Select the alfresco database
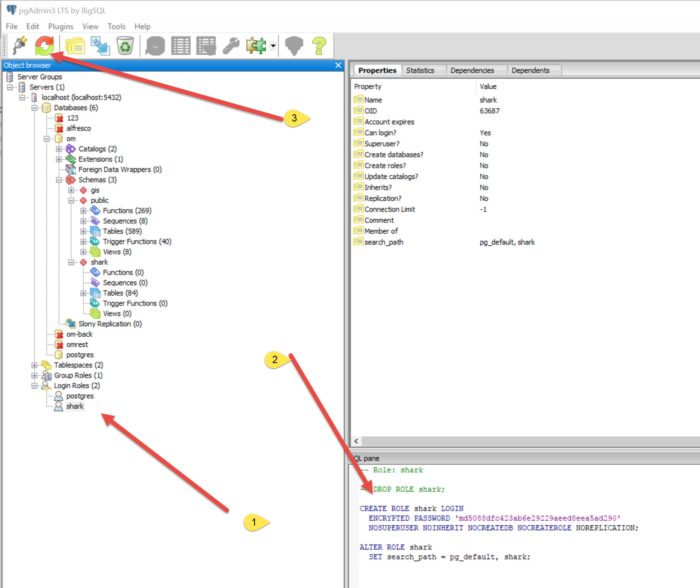 pyautogui.click(x=79, y=129)
